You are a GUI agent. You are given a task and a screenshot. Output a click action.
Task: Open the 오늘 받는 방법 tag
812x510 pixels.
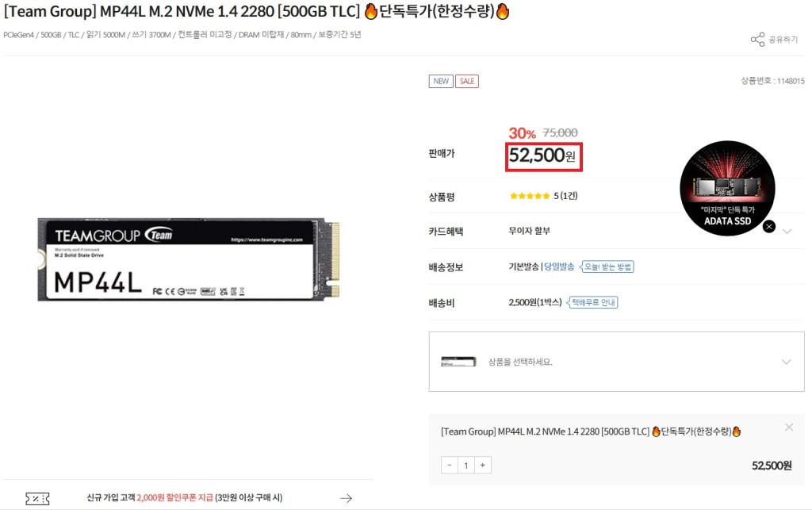pos(607,267)
